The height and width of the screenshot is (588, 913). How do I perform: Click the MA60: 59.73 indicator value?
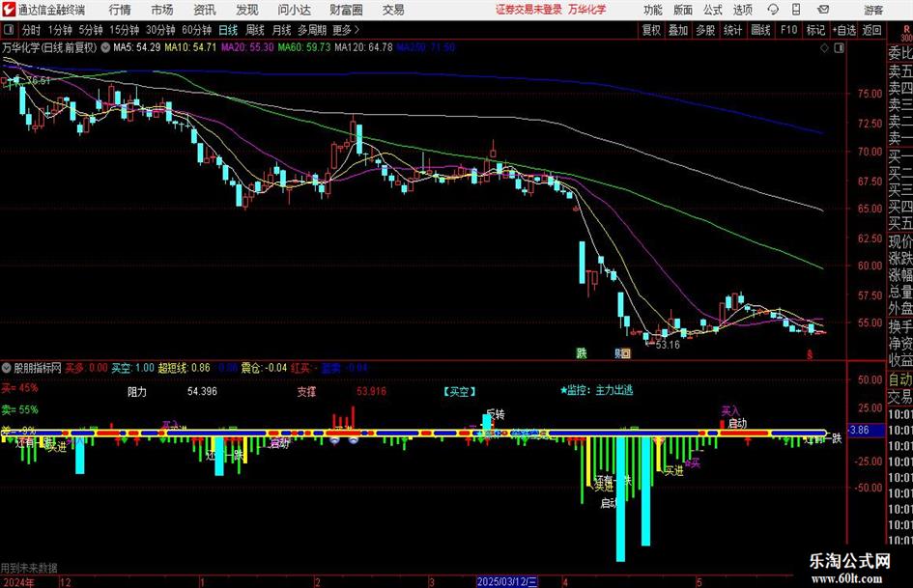tap(304, 47)
